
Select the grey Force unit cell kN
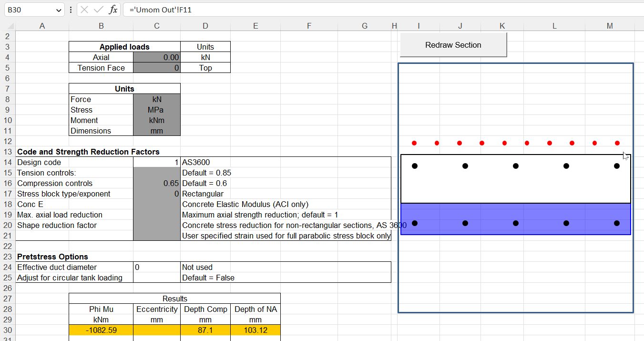157,99
